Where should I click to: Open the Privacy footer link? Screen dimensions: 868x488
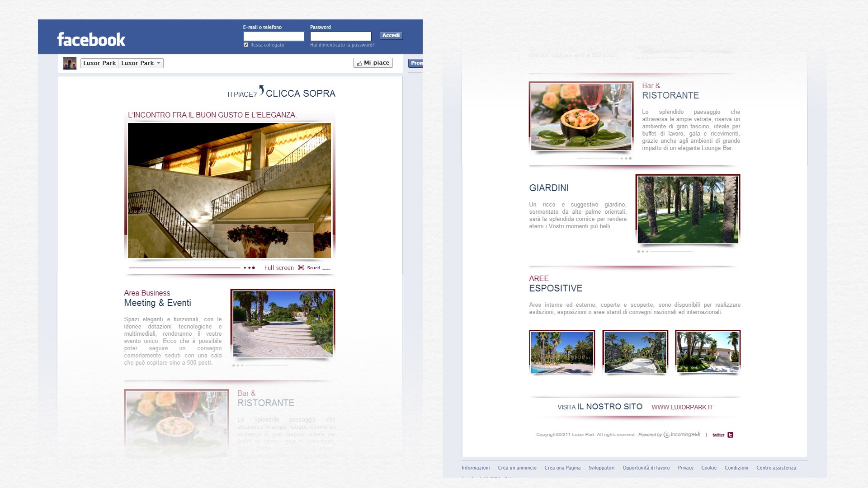[x=685, y=468]
